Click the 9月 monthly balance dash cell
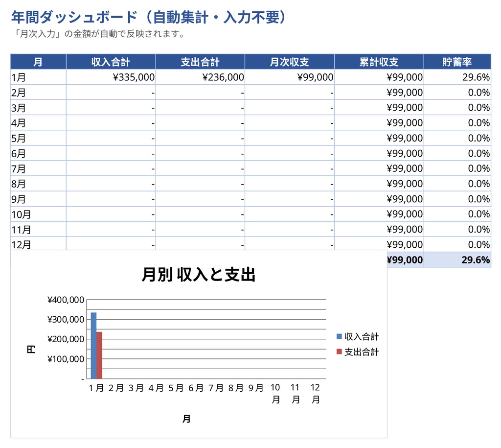This screenshot has height=448, width=501. coord(290,199)
